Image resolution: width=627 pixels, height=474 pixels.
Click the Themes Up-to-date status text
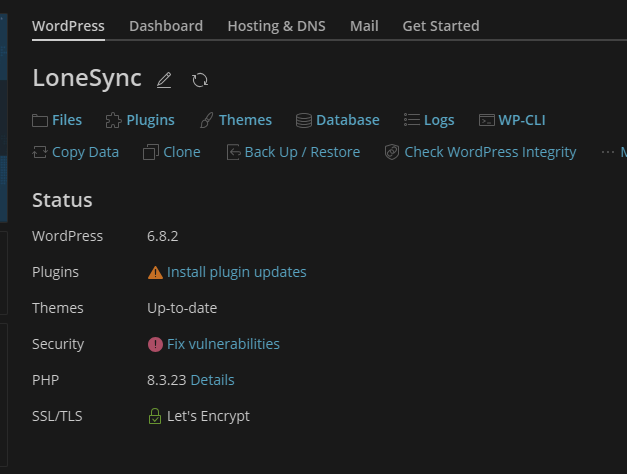tap(182, 308)
